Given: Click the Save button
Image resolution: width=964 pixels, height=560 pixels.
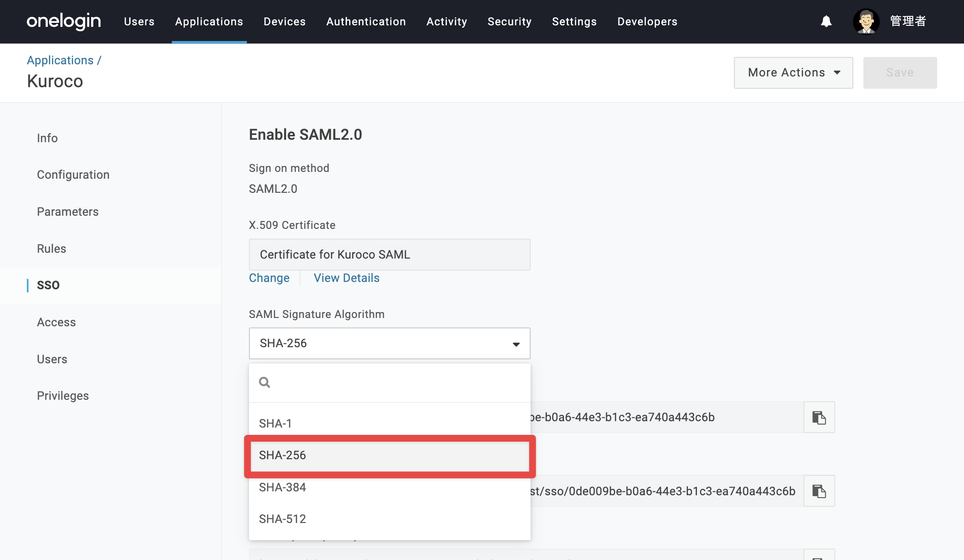Looking at the screenshot, I should click(x=900, y=73).
